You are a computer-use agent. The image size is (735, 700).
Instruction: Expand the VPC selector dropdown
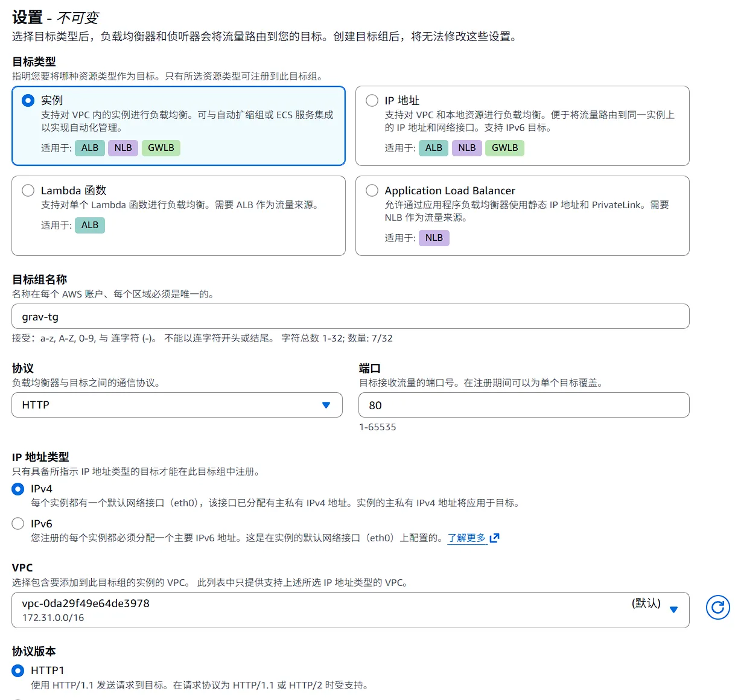pos(674,609)
